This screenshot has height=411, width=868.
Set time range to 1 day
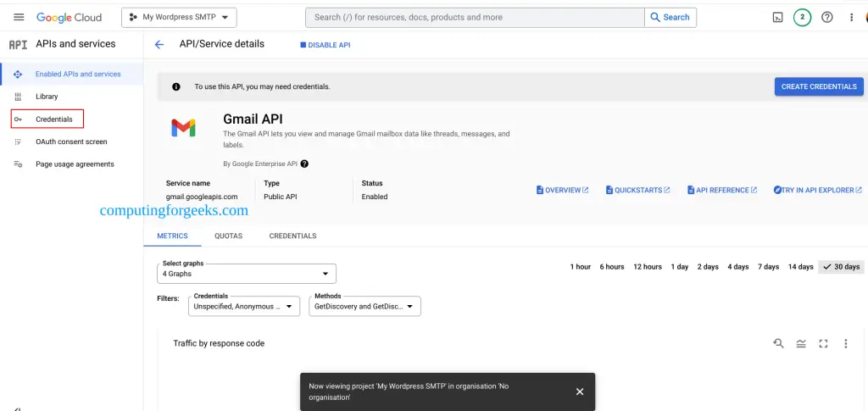[x=680, y=267]
